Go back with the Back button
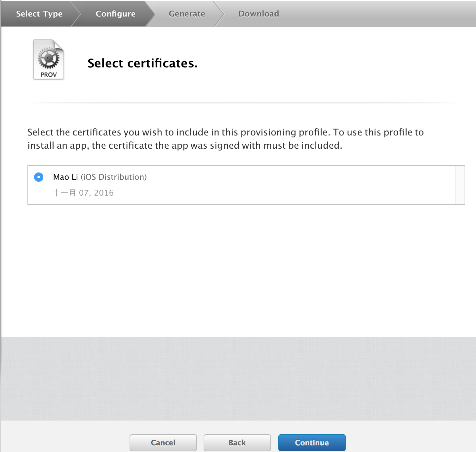476x452 pixels. pos(237,442)
